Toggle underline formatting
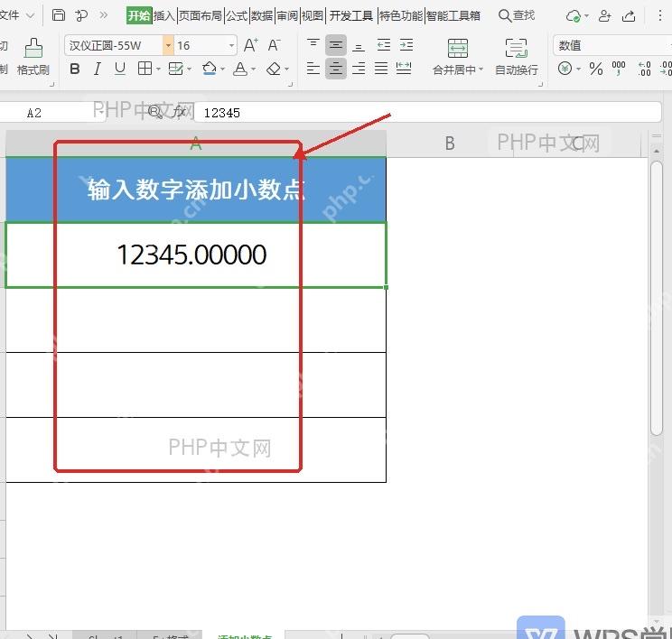The image size is (672, 639). pos(120,69)
